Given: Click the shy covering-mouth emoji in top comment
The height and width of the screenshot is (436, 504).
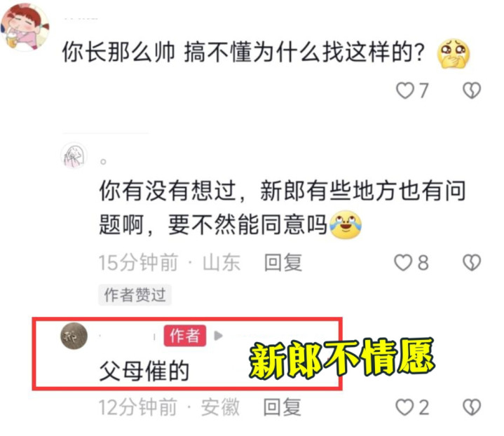Looking at the screenshot, I should [x=454, y=53].
